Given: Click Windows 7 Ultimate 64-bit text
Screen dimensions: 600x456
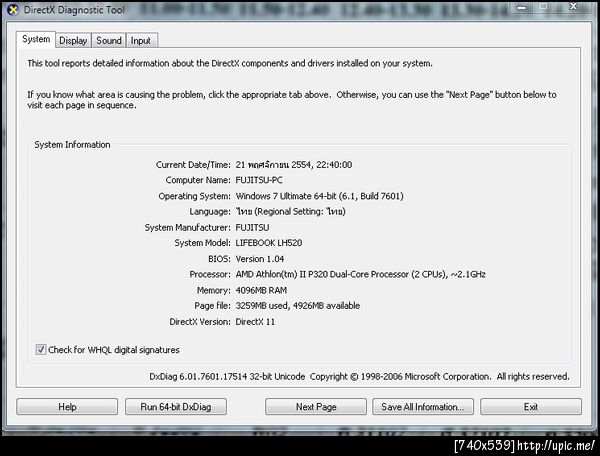Looking at the screenshot, I should click(x=320, y=196).
